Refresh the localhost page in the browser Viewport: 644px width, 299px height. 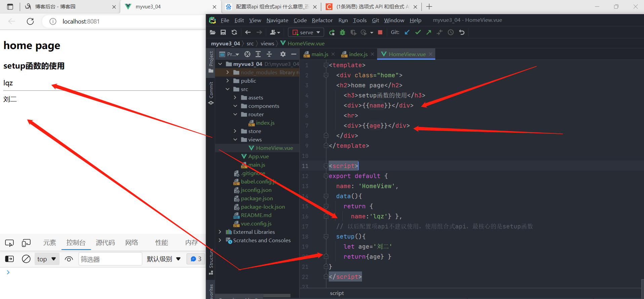[x=30, y=22]
